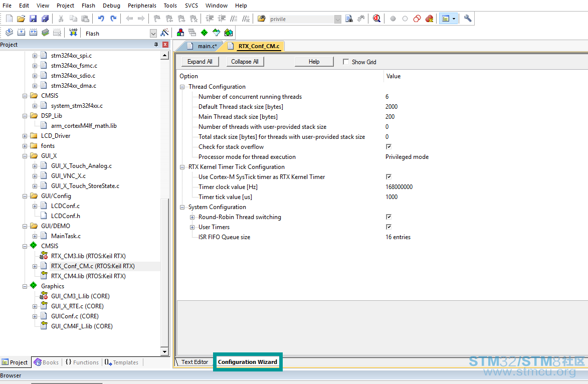
Task: Start the debug session with the red d icon
Action: click(x=376, y=19)
